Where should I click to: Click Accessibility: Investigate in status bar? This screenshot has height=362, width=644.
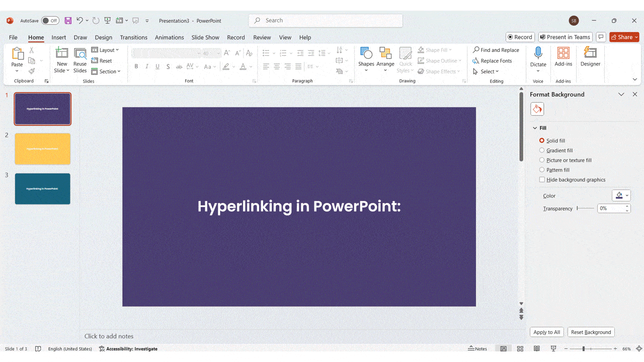pyautogui.click(x=128, y=348)
